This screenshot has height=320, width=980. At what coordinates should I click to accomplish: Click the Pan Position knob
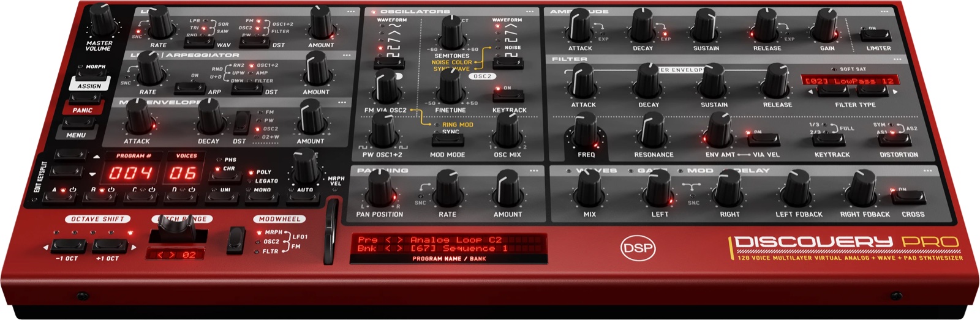pyautogui.click(x=380, y=188)
